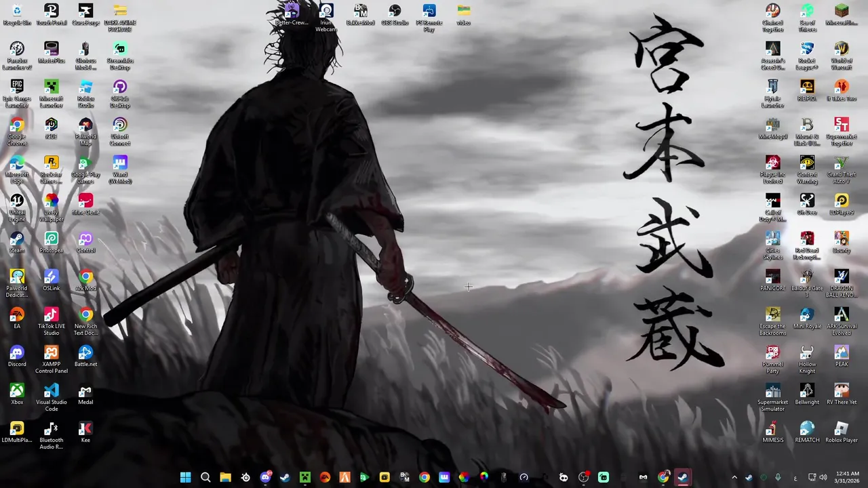Screen dimensions: 868x488
Task: Open the Photopea desktop shortcut
Action: click(x=52, y=243)
